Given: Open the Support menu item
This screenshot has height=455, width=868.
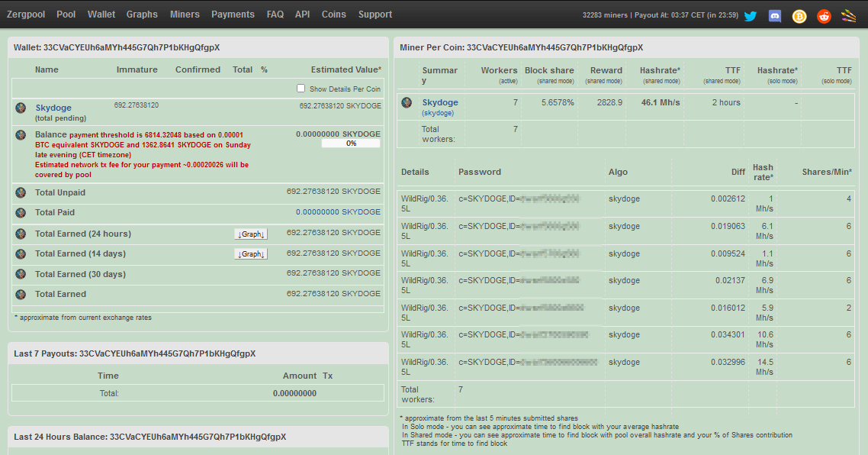Looking at the screenshot, I should click(x=375, y=15).
